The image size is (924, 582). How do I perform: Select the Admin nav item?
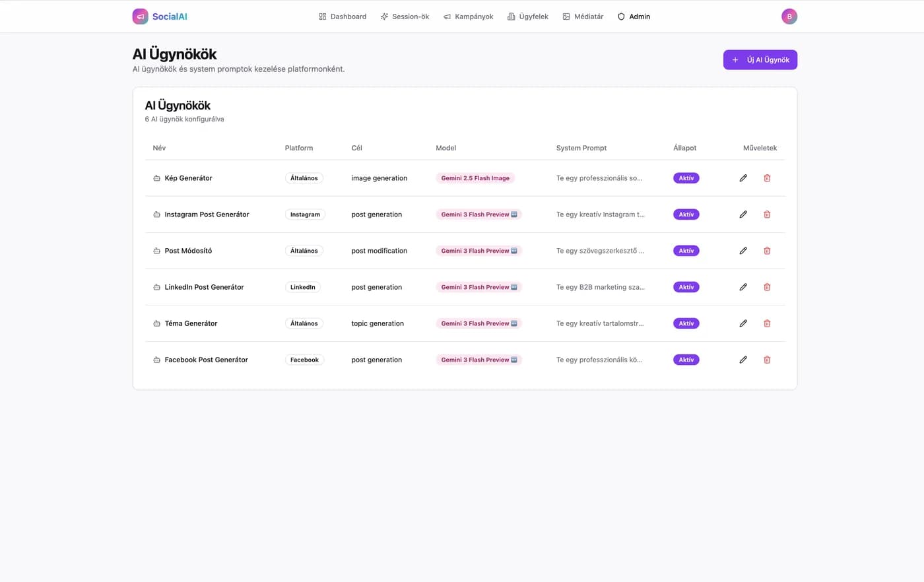pos(634,16)
